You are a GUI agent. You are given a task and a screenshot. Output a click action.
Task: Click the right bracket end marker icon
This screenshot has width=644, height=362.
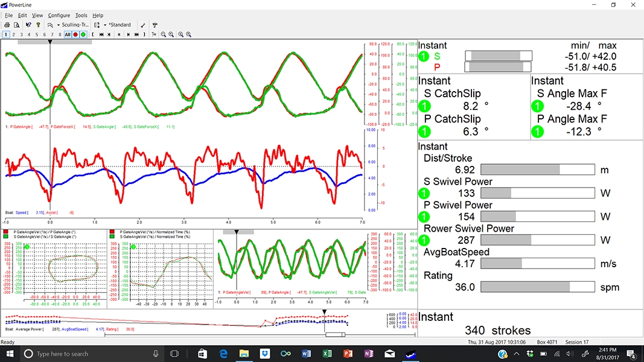144,34
